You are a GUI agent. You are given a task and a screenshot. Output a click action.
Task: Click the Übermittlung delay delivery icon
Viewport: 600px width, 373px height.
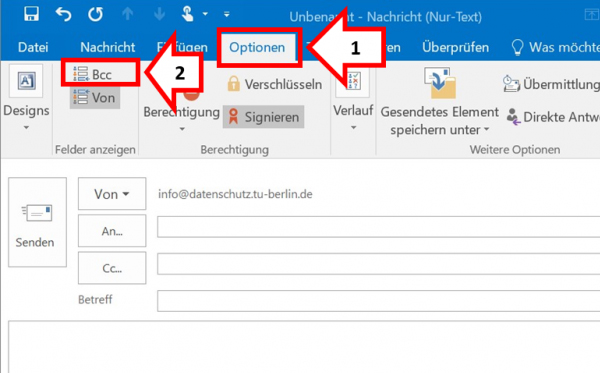pos(511,84)
